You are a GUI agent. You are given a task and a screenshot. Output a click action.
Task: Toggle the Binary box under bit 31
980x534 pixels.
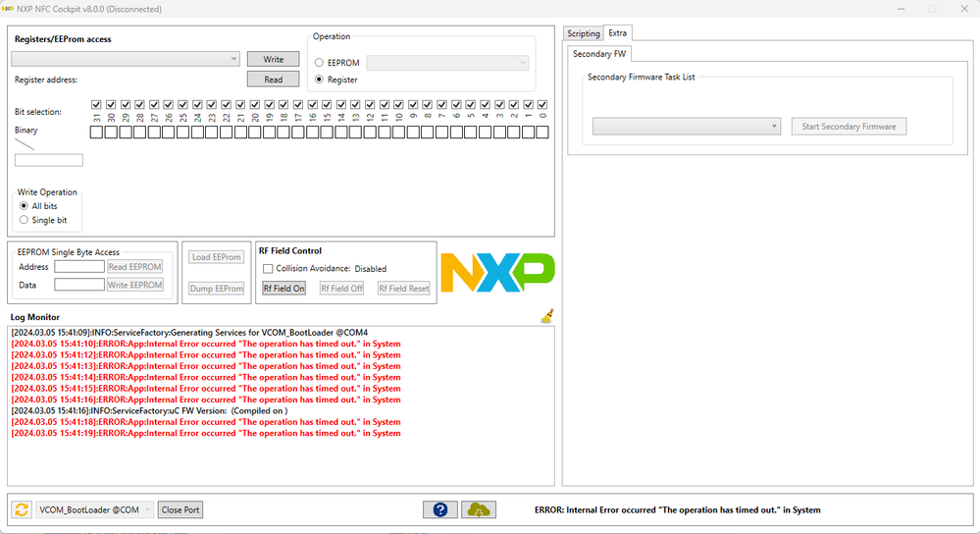tap(96, 132)
